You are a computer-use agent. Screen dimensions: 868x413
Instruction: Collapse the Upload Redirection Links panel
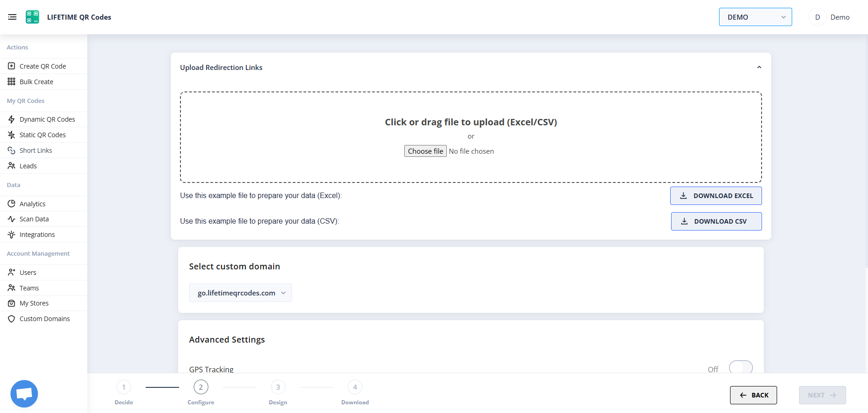click(x=759, y=67)
